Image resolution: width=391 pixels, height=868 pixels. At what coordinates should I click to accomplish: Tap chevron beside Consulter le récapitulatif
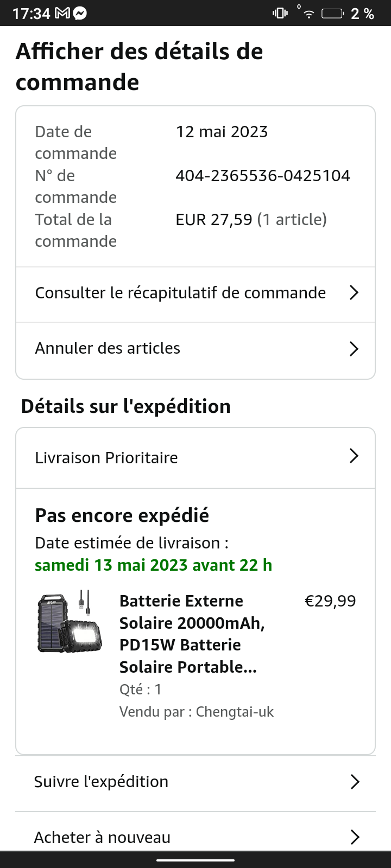pyautogui.click(x=354, y=293)
